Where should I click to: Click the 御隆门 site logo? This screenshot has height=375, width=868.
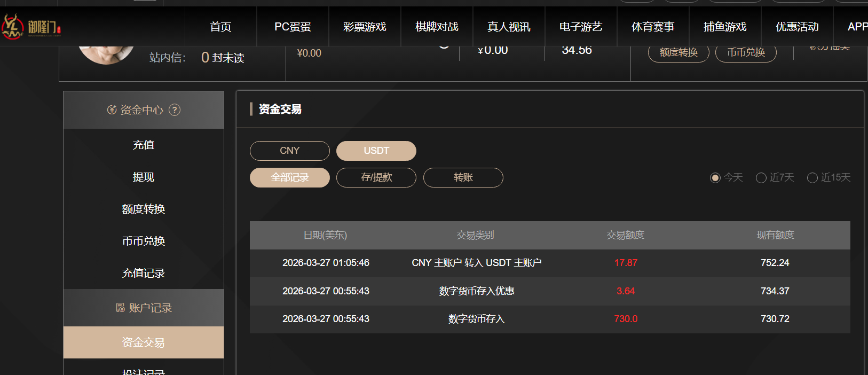coord(31,26)
